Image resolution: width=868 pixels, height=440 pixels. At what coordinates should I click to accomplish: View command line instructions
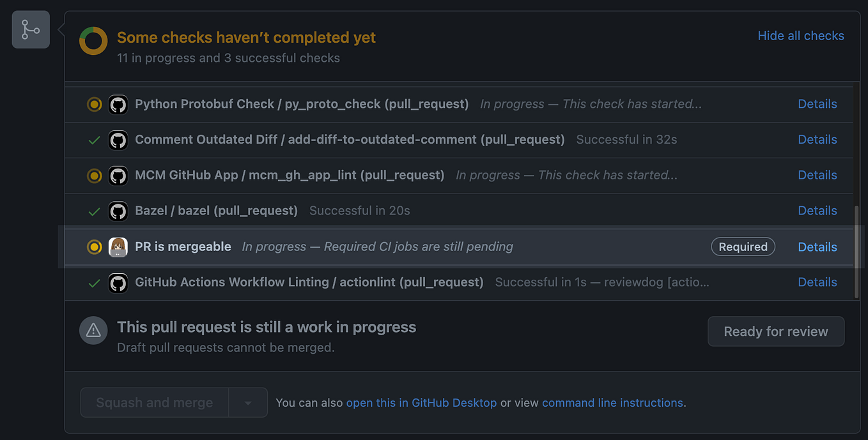point(612,402)
